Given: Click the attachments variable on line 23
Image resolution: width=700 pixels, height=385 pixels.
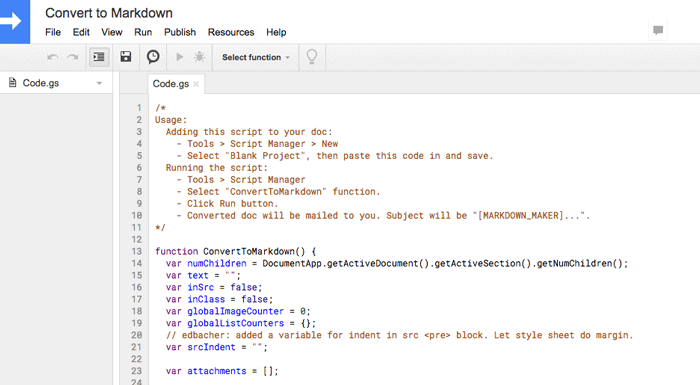Looking at the screenshot, I should point(217,371).
